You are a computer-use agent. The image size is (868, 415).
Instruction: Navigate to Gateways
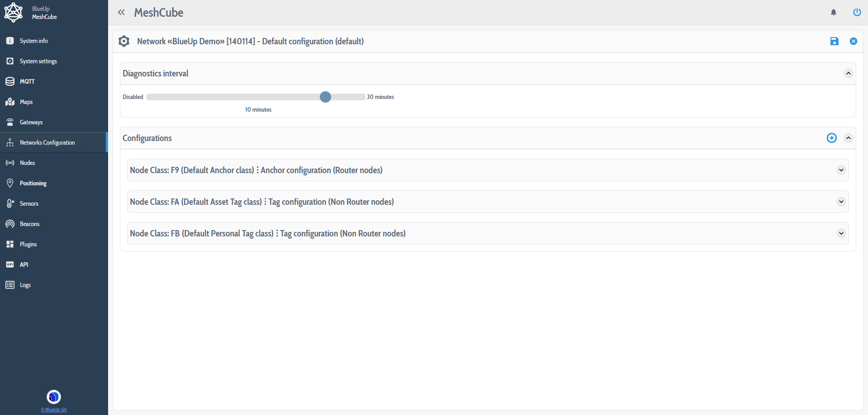coord(31,122)
